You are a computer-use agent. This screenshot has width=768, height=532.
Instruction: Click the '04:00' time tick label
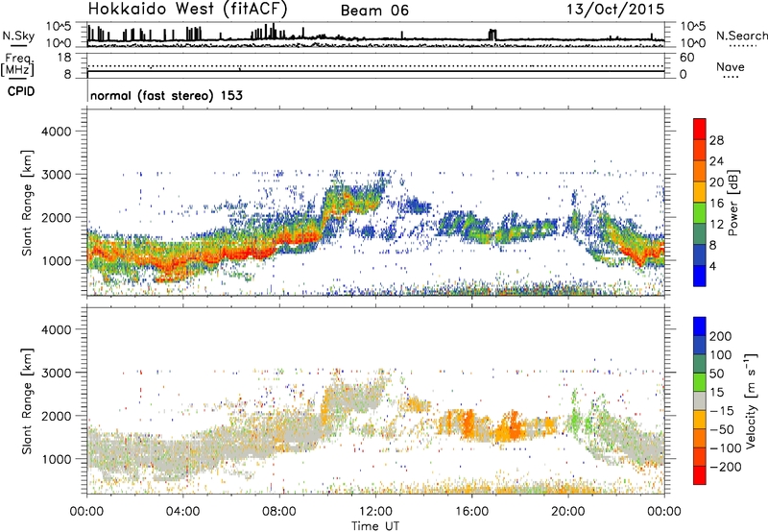[183, 512]
